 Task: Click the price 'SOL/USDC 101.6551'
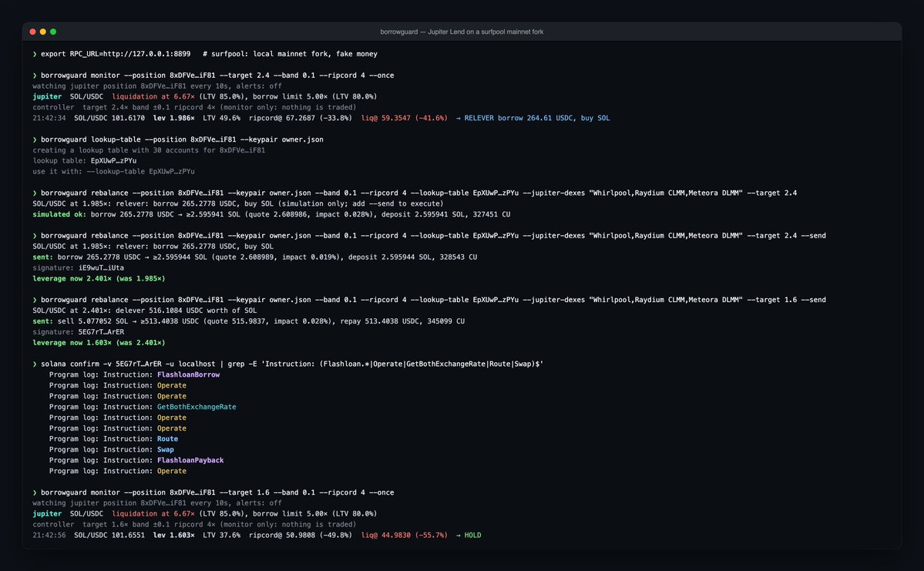tap(109, 535)
